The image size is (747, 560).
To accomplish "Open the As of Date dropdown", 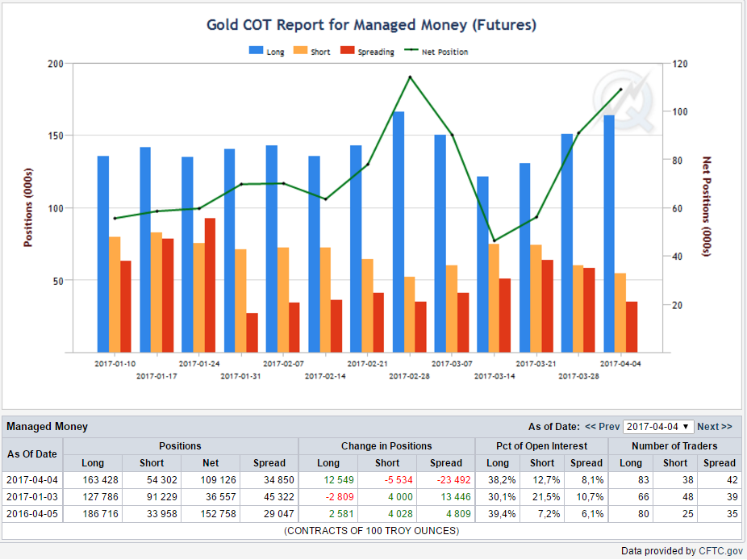I will 658,426.
